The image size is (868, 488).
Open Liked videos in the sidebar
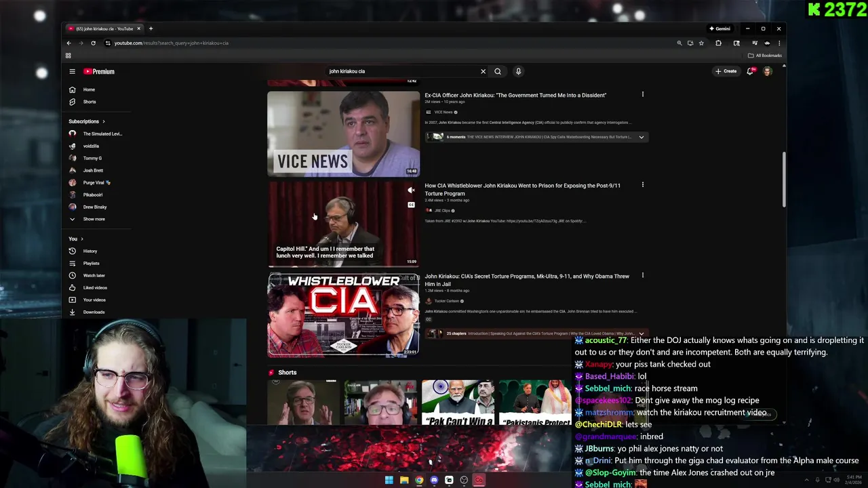(95, 287)
